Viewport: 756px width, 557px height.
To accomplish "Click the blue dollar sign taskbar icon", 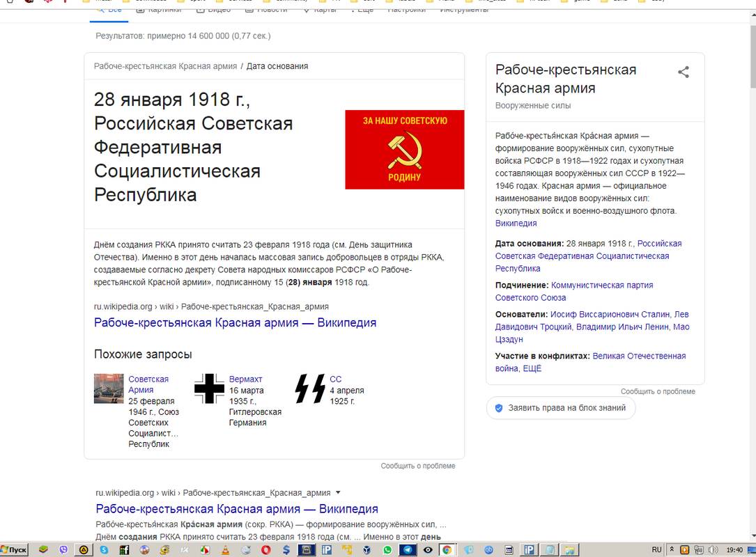I will tap(286, 550).
